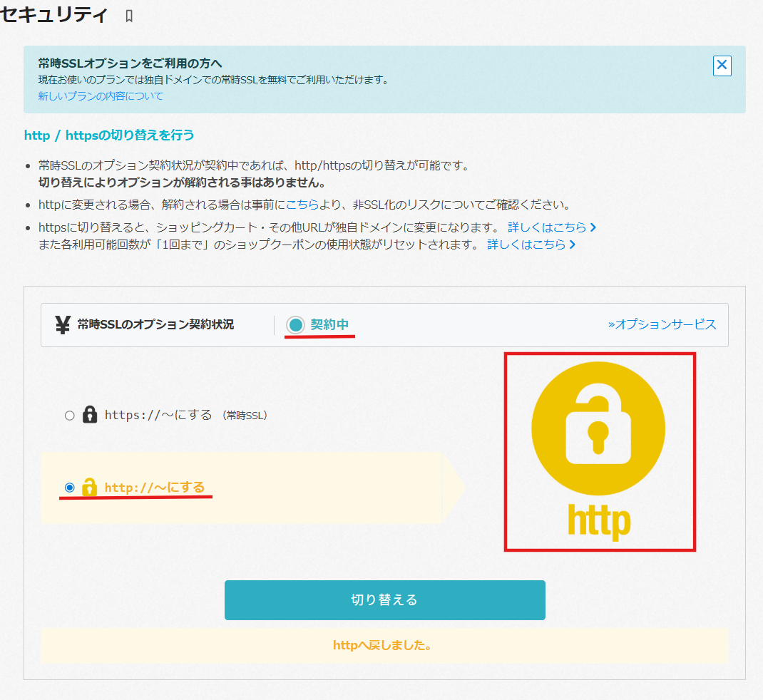The height and width of the screenshot is (700, 763).
Task: Select the http://～にする radio button
Action: coord(70,488)
